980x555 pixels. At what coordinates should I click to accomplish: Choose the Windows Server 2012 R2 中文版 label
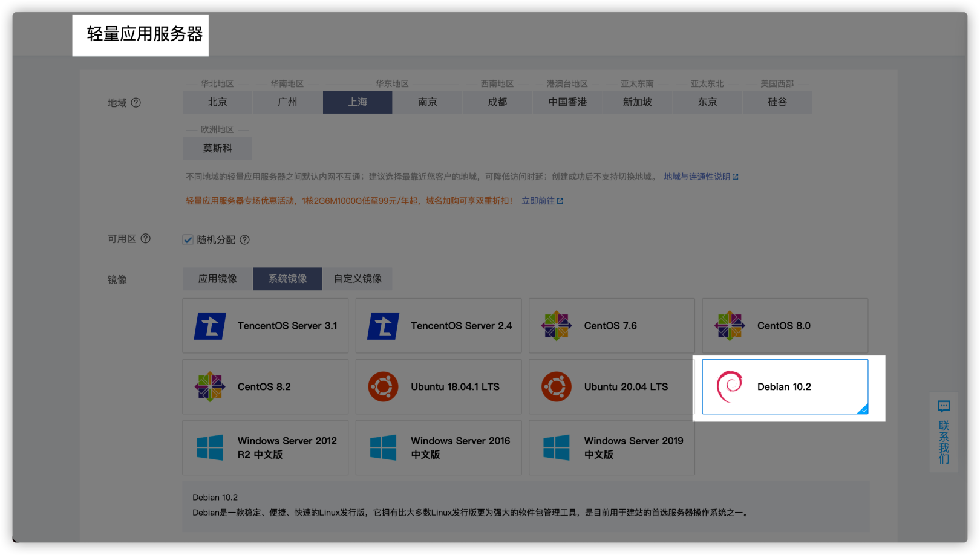point(287,448)
